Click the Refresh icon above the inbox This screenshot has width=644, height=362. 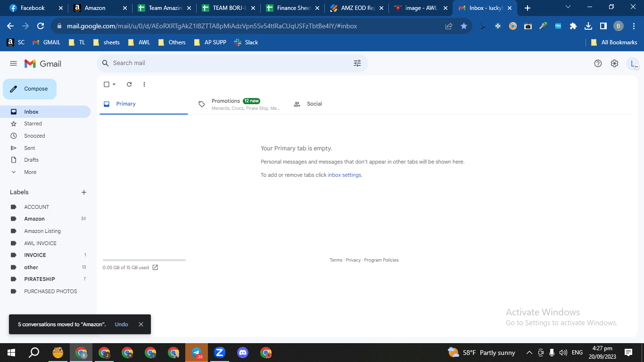tap(129, 84)
